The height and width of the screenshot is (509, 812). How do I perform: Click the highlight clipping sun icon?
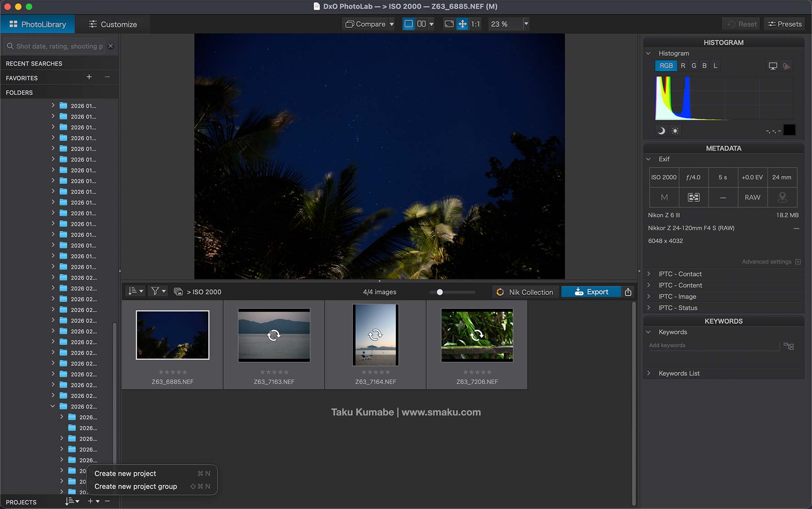coord(675,131)
